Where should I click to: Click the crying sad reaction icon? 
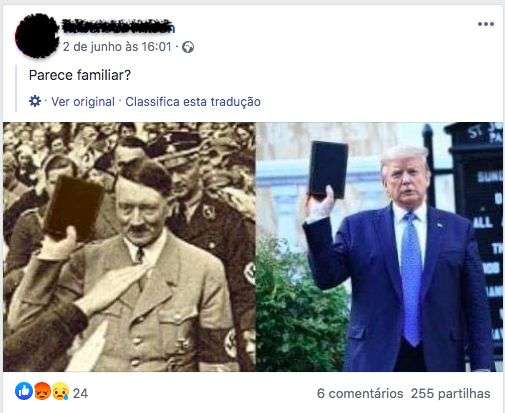pyautogui.click(x=60, y=391)
